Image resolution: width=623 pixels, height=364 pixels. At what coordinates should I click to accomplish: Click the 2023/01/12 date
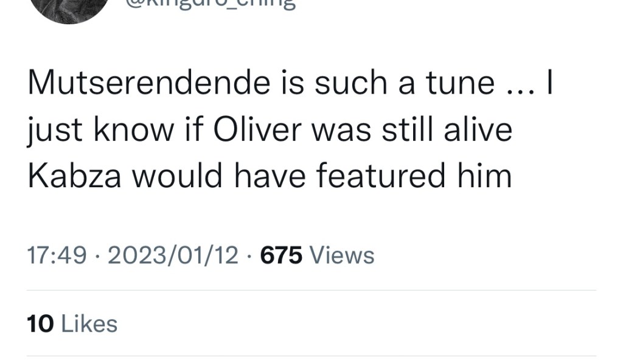click(173, 256)
